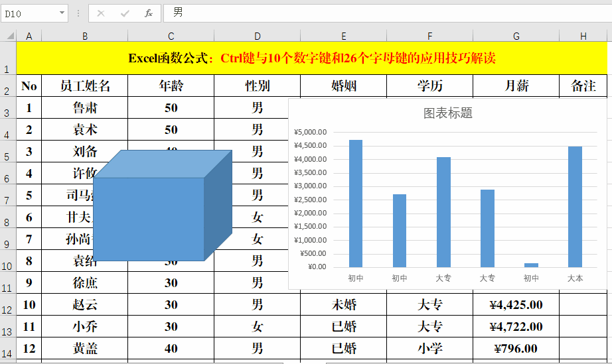
Task: Select column D header
Action: 257,36
